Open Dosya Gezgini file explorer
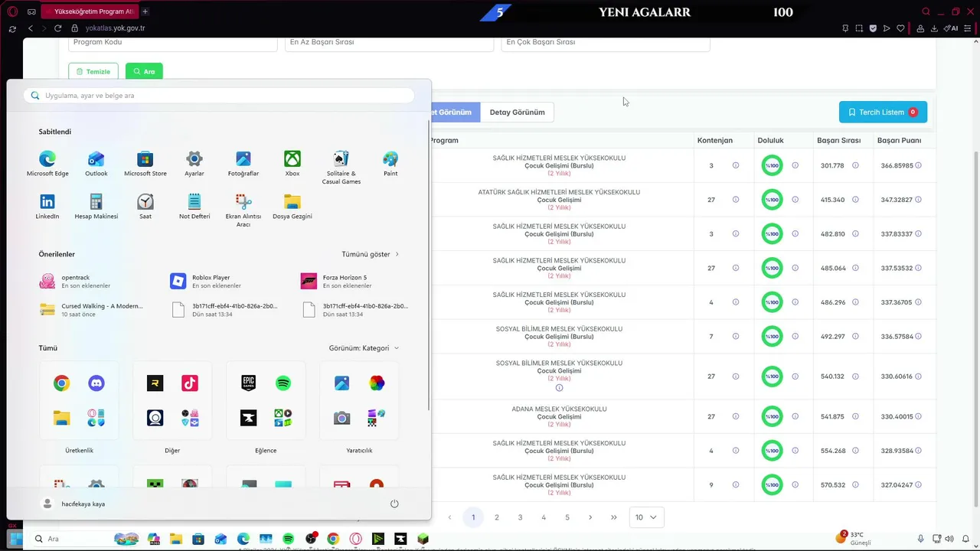 click(292, 207)
